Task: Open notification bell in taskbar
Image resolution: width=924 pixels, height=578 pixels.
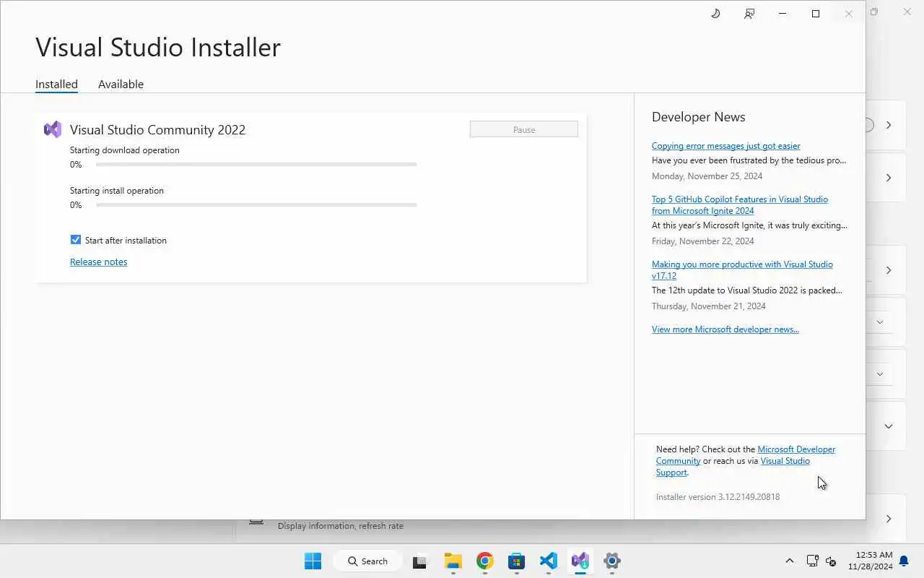Action: (904, 561)
